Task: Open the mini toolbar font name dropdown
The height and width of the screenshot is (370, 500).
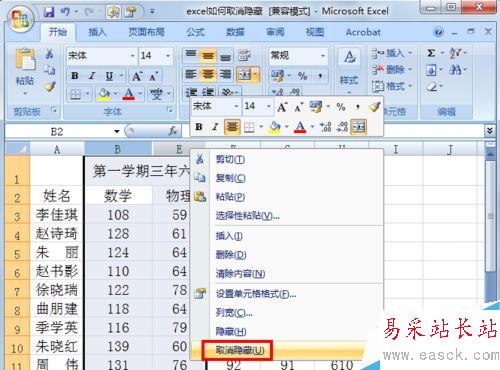Action: pyautogui.click(x=236, y=106)
